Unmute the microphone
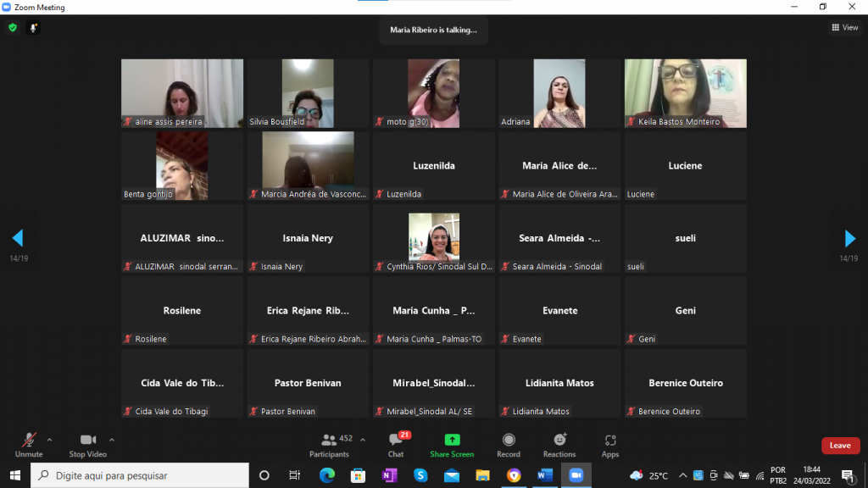868x488 pixels. 29,445
